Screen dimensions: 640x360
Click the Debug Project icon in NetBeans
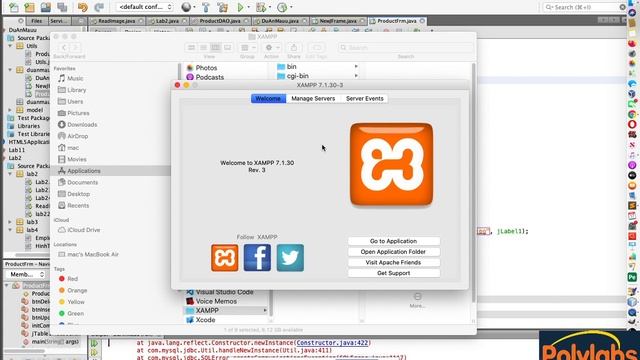[x=260, y=7]
